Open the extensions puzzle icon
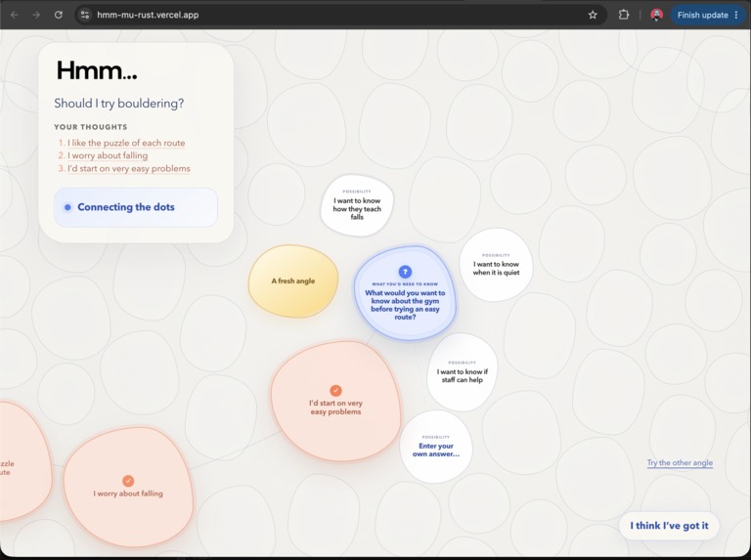 coord(624,15)
